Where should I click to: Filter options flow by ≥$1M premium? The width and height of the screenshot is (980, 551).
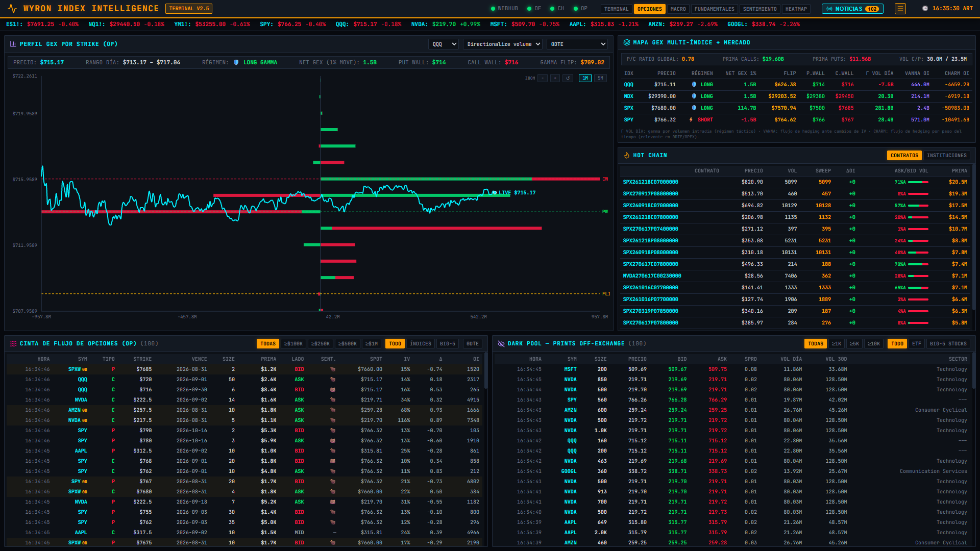[372, 344]
